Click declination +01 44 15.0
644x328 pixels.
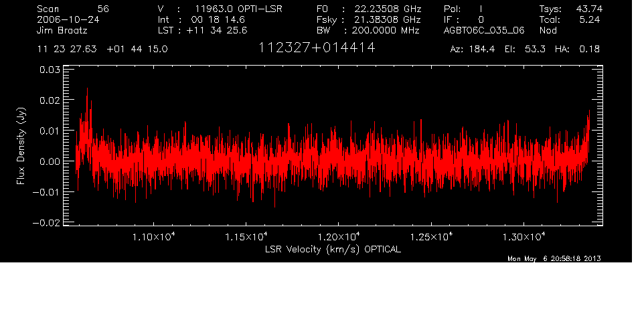(137, 50)
